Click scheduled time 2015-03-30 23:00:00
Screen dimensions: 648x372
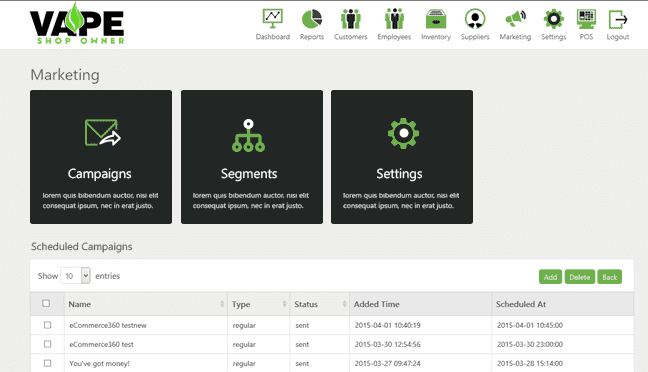(x=530, y=344)
